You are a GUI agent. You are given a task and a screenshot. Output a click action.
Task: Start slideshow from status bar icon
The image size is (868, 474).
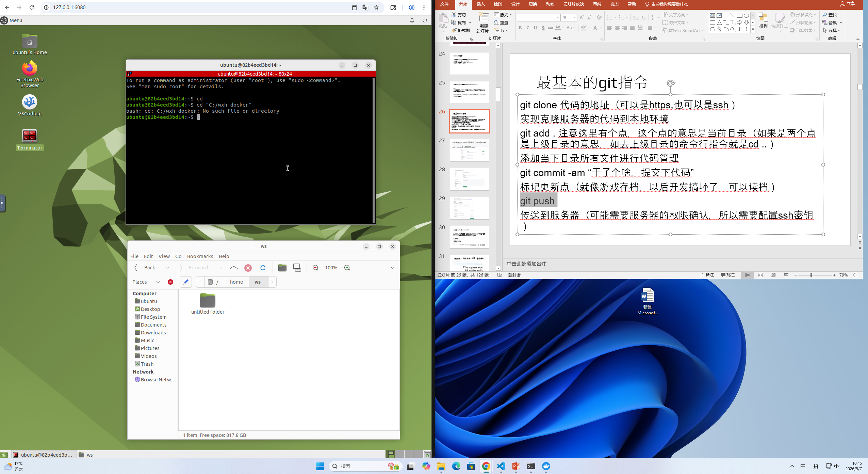click(786, 275)
